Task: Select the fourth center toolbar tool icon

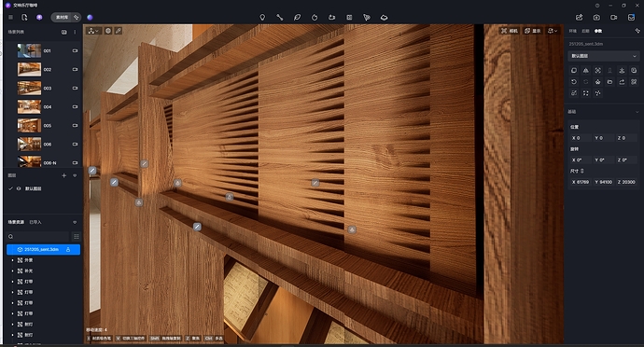Action: (x=315, y=17)
